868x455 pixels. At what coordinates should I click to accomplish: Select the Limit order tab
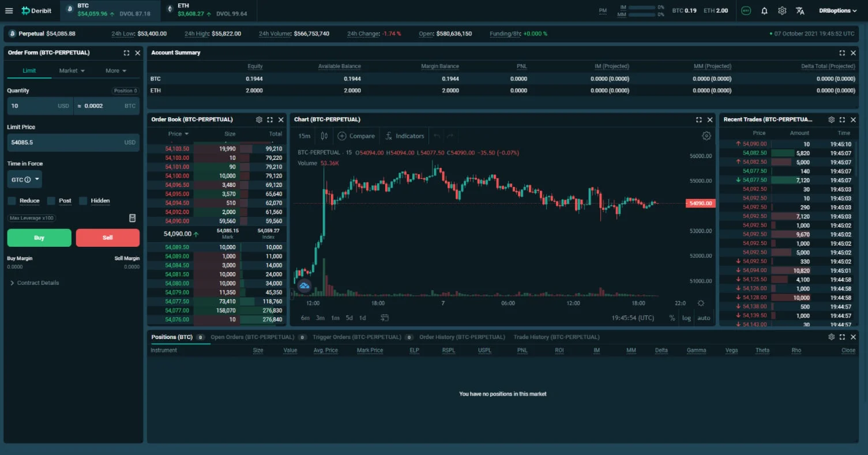(x=29, y=70)
